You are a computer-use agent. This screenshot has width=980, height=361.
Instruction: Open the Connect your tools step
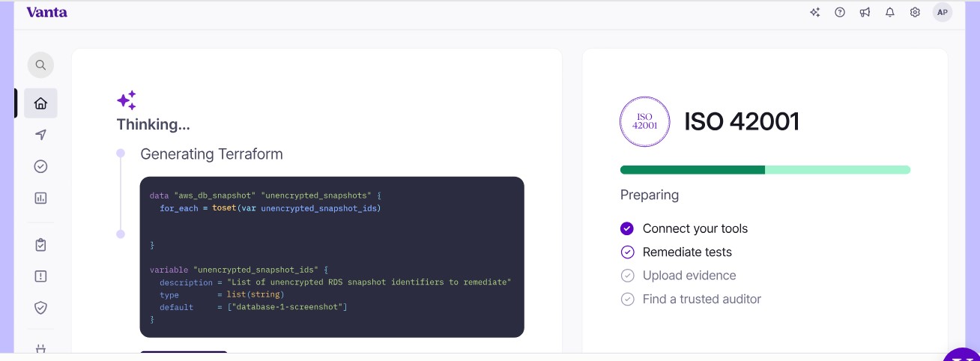tap(695, 228)
